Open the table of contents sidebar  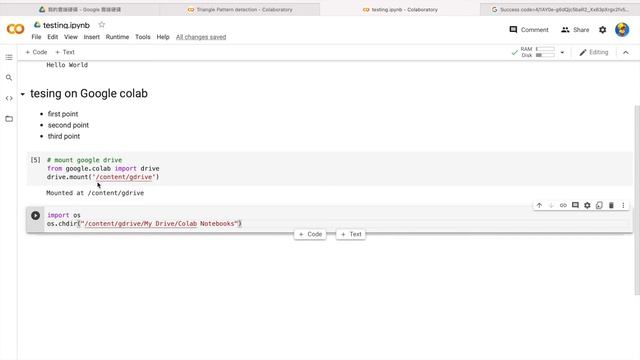[9, 58]
